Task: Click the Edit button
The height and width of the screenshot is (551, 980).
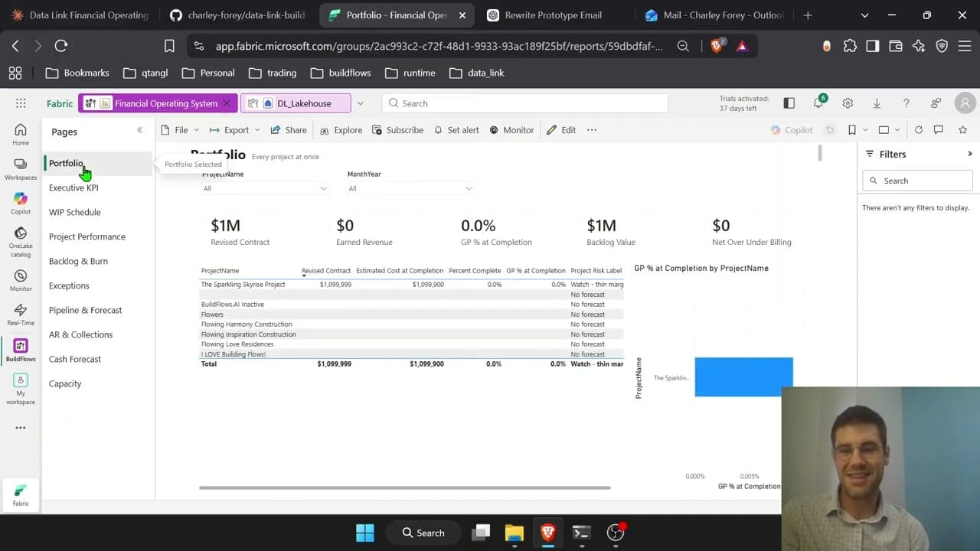Action: click(x=561, y=130)
